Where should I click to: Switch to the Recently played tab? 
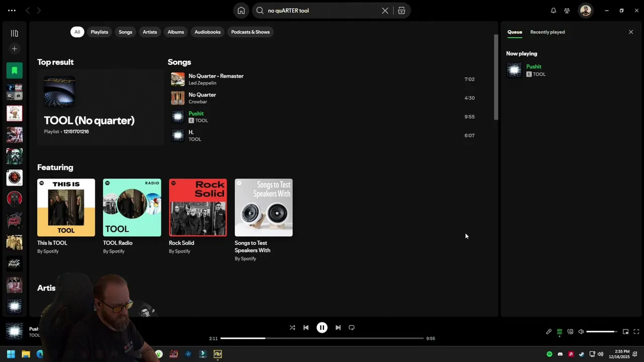tap(547, 32)
